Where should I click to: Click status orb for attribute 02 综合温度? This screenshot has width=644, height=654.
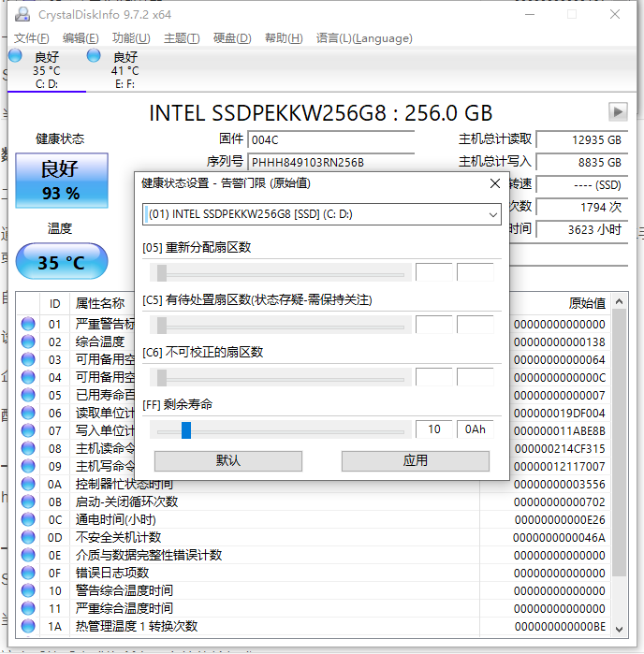(x=28, y=342)
